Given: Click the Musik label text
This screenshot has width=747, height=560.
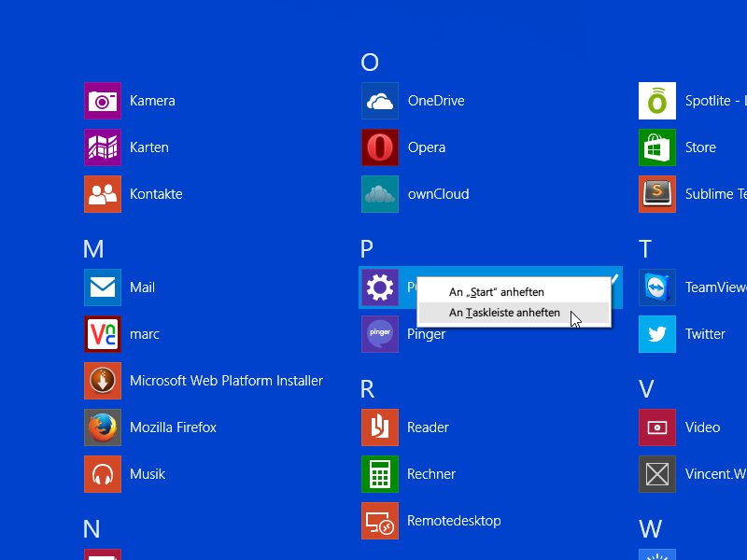Looking at the screenshot, I should [x=148, y=474].
